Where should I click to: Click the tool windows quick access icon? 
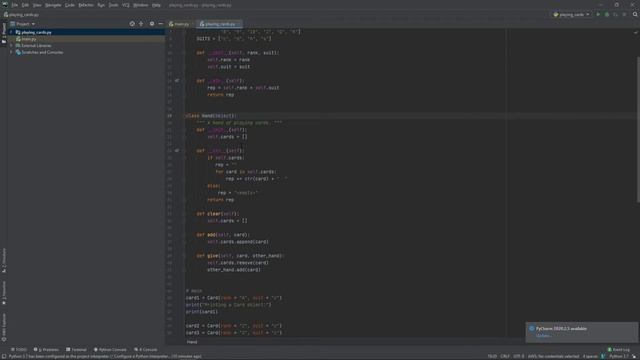(x=4, y=356)
